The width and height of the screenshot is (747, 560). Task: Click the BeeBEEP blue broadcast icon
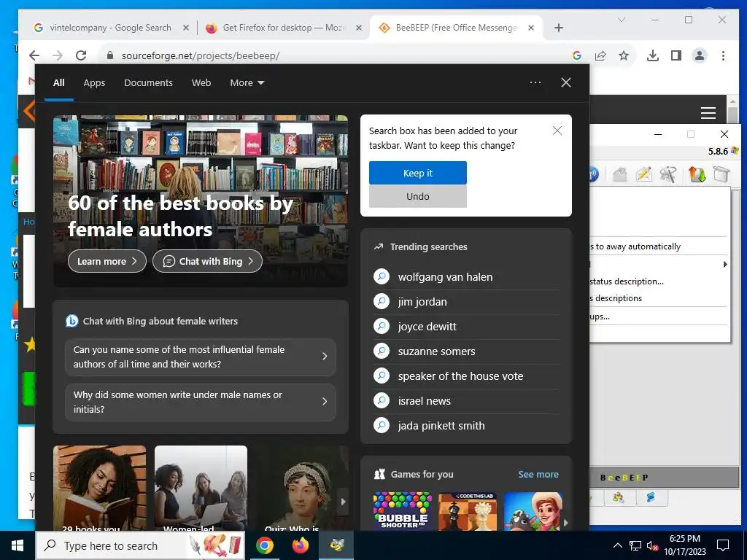pos(594,174)
